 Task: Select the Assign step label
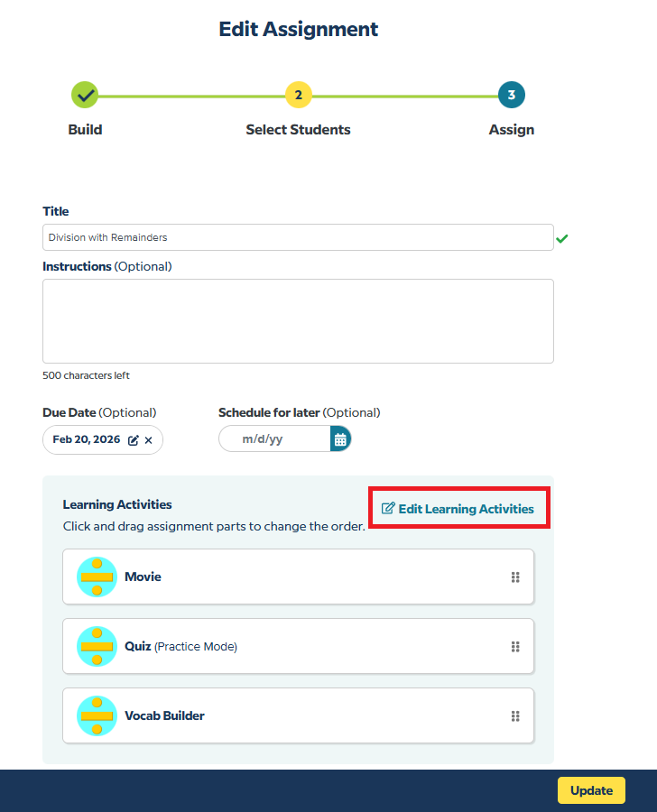(512, 130)
